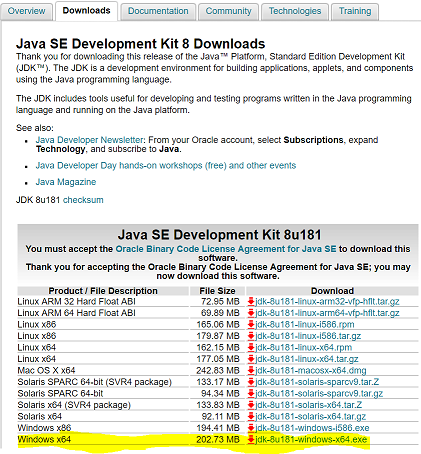Screen dimensions: 421x454
Task: Download jdk-8u181-linux-i586.rpm file link
Action: point(305,325)
